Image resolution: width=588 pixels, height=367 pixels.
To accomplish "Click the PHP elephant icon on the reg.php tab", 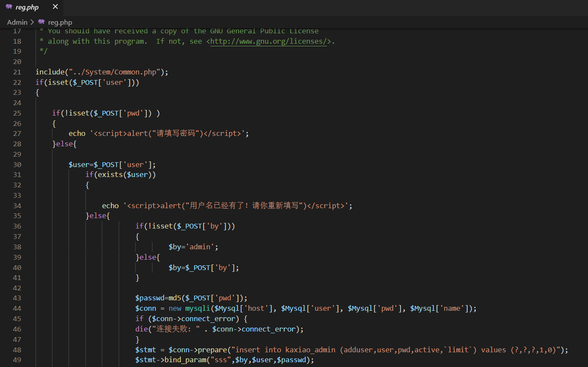I will point(8,6).
